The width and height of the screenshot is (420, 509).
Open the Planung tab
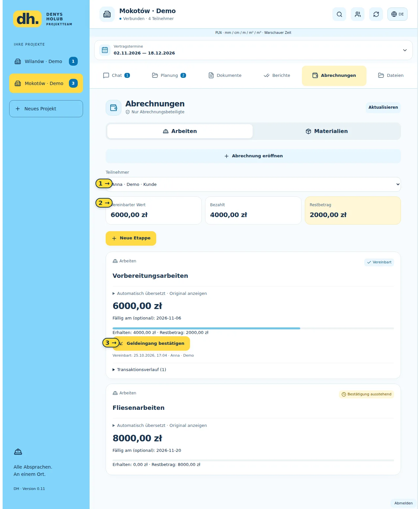[x=169, y=76]
